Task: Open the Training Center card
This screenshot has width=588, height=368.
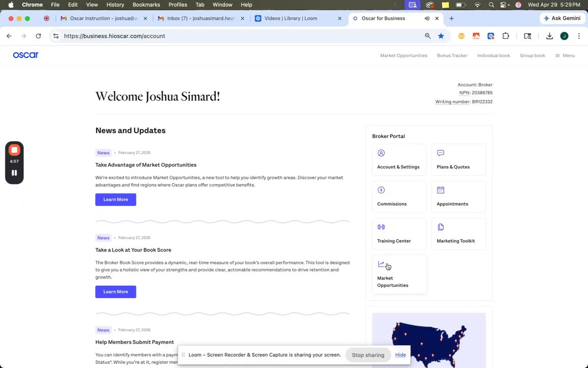Action: [x=399, y=234]
